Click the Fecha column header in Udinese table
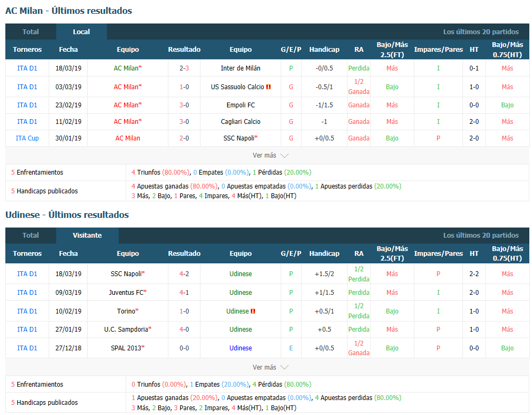Screen dimensions: 532x415 [68, 254]
